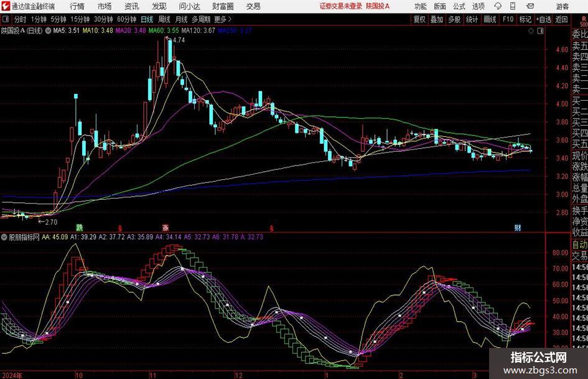This screenshot has height=379, width=588.
Task: Click the AA: 45.09 indicator value
Action: (x=55, y=237)
